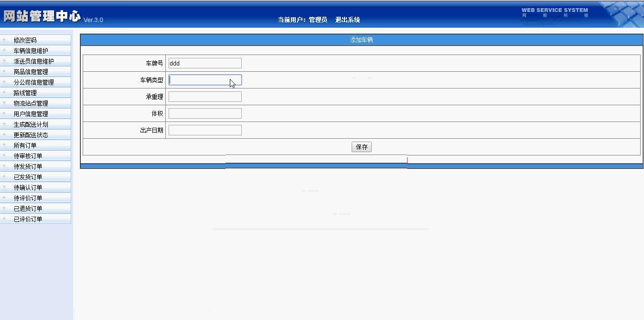Go to 用户信息管理
Viewport: 644px width, 320px height.
(31, 114)
